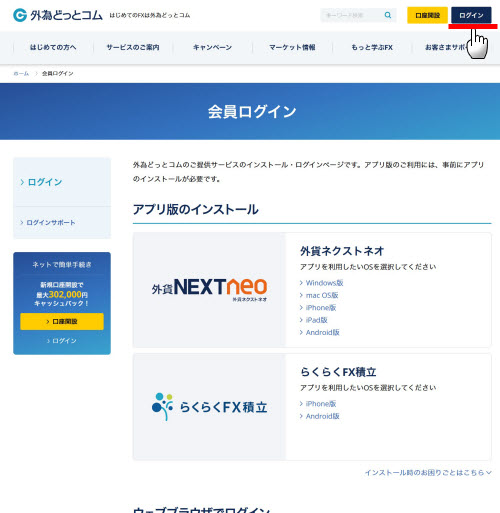Image resolution: width=500 pixels, height=513 pixels.
Task: Open the マーケット情報 menu
Action: click(292, 47)
